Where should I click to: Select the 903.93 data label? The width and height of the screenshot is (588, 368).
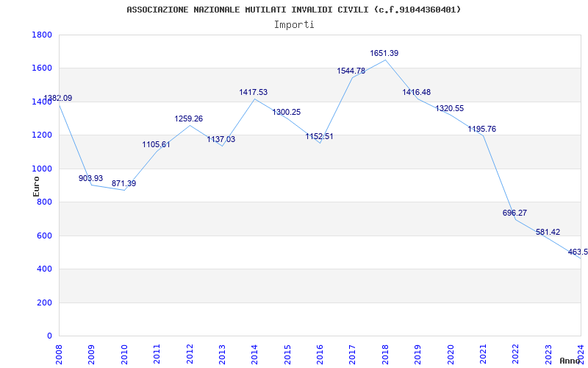point(90,178)
